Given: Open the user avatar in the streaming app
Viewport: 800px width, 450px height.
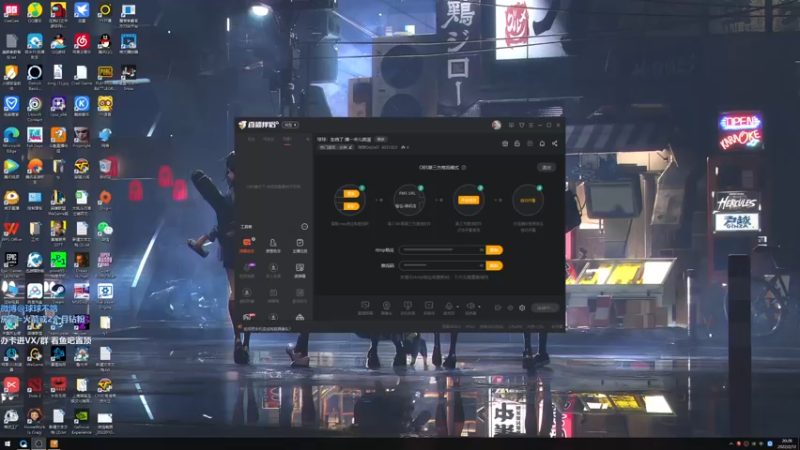Looking at the screenshot, I should [496, 125].
